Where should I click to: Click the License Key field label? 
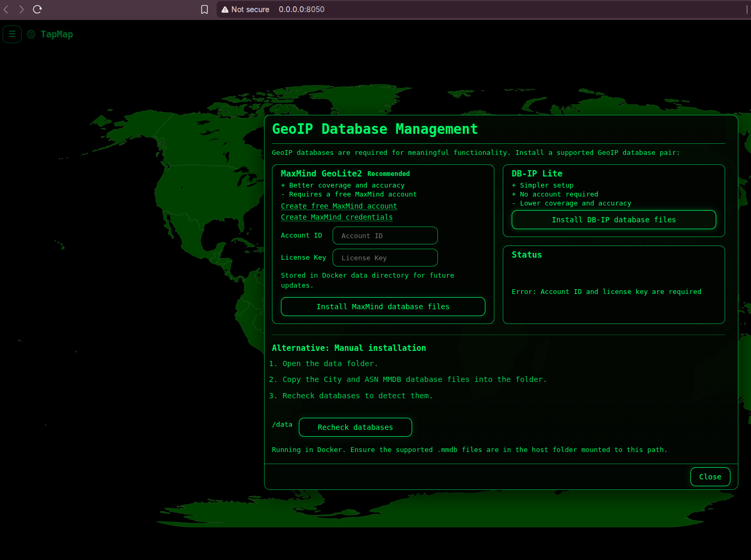(x=304, y=258)
